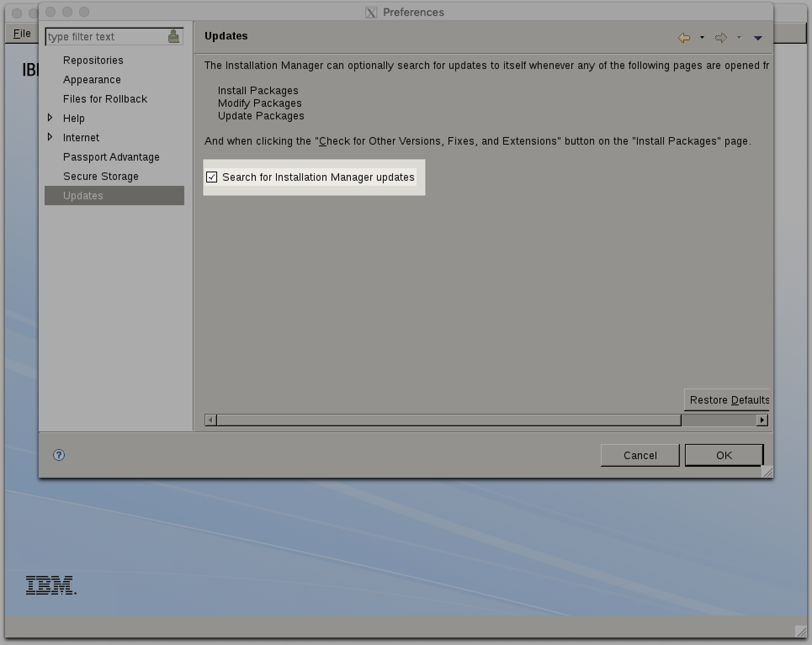Click the help question mark icon

pos(59,455)
